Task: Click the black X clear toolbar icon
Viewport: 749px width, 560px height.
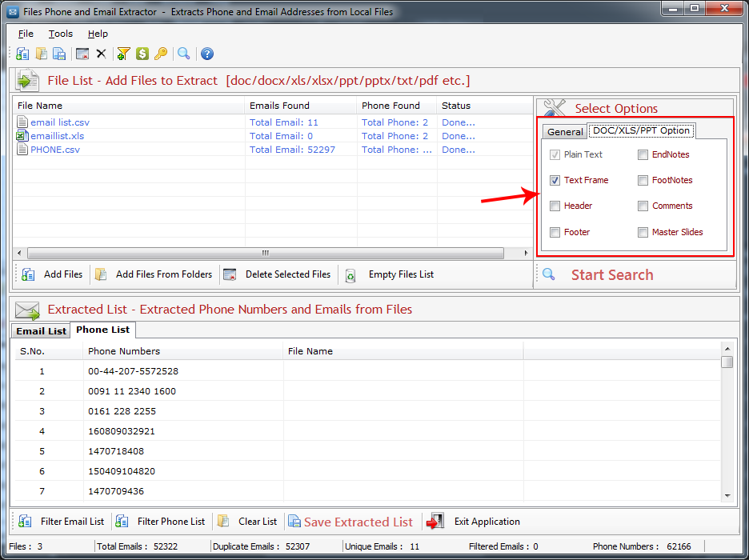Action: 101,54
